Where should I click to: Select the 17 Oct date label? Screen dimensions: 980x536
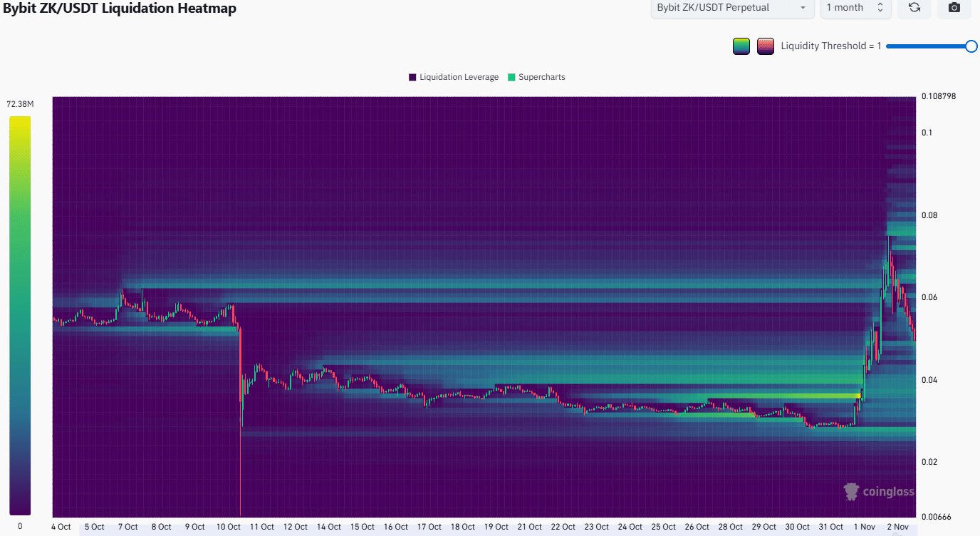(429, 526)
